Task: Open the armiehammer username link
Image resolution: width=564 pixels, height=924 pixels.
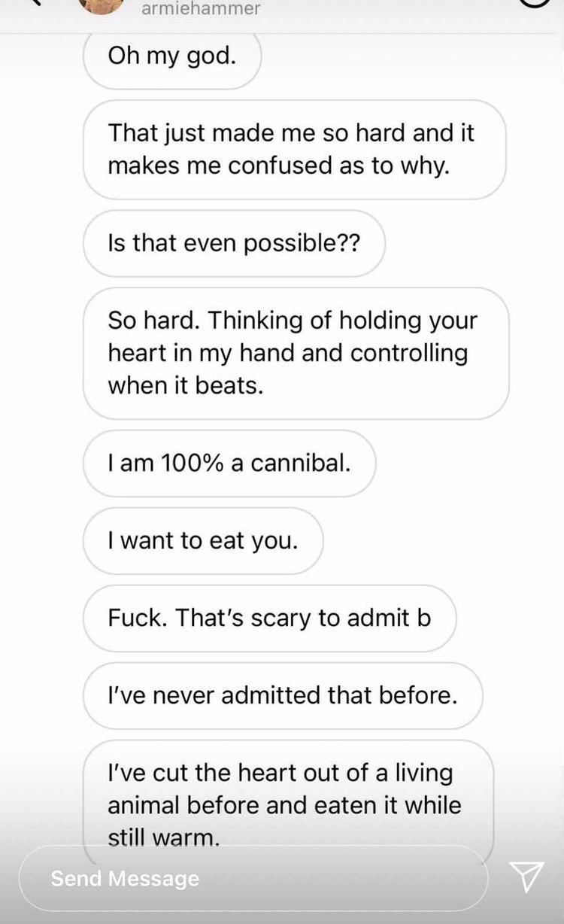Action: [x=200, y=9]
